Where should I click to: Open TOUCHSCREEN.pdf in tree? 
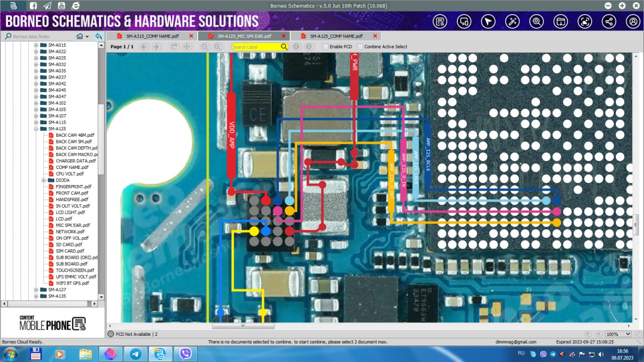(75, 270)
